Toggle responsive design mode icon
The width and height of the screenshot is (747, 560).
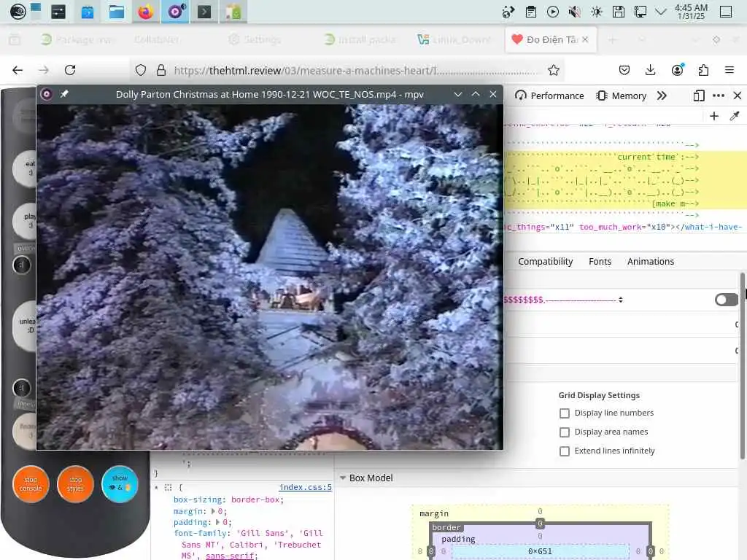[699, 96]
